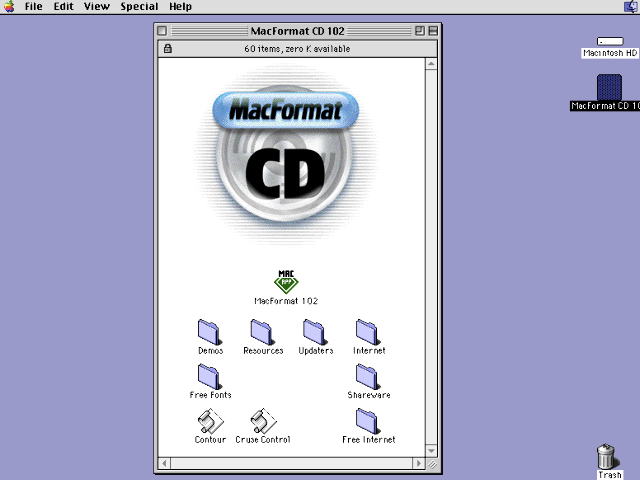Select the MacFormat 102 application icon
Image resolution: width=640 pixels, height=480 pixels.
point(286,282)
